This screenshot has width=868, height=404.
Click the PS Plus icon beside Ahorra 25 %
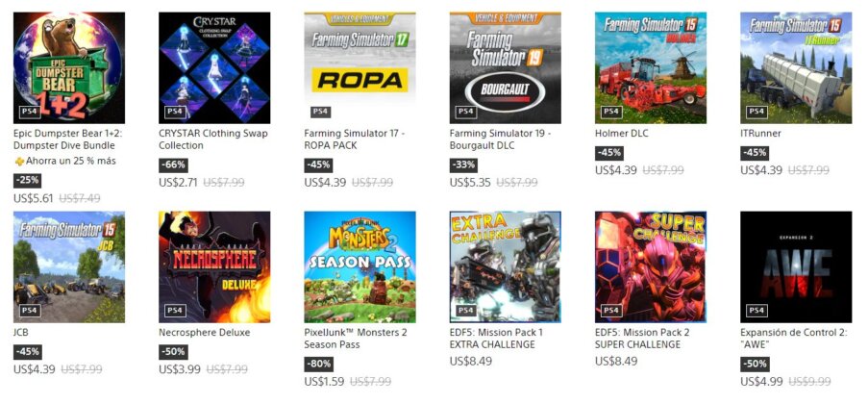19,162
